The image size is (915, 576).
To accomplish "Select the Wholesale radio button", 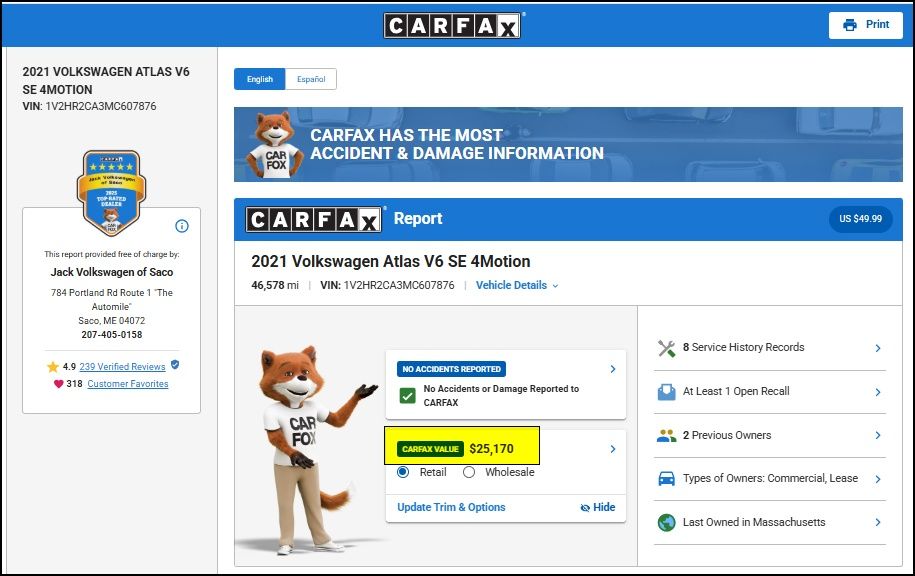I will coord(469,472).
